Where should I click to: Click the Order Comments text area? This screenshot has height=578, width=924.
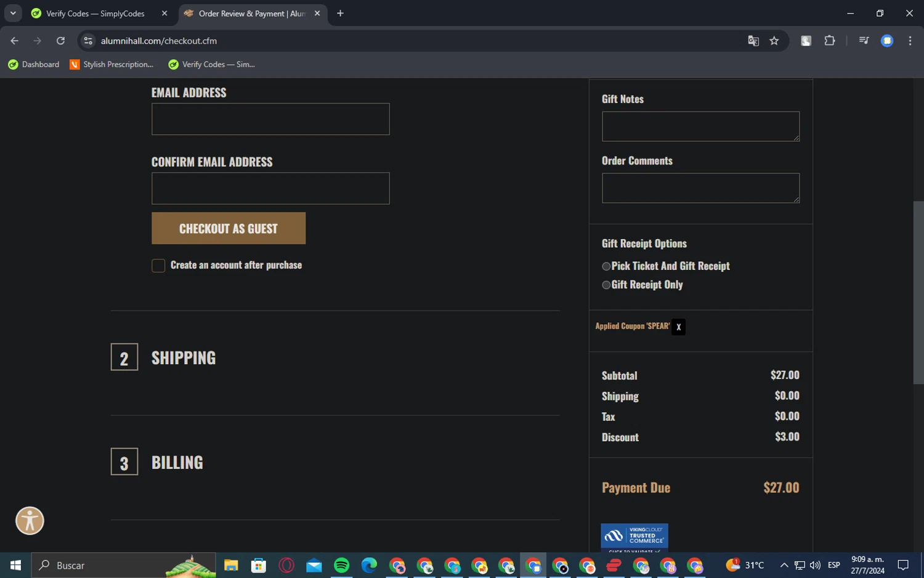(700, 188)
